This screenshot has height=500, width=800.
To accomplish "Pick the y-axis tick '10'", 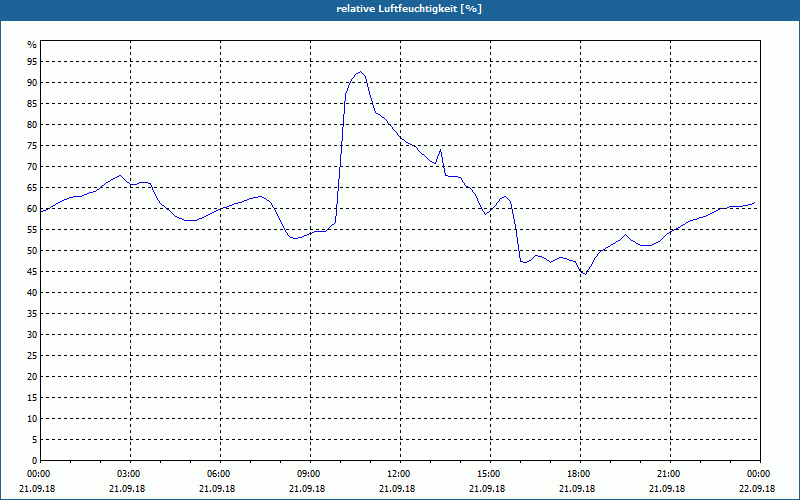I will click(32, 418).
